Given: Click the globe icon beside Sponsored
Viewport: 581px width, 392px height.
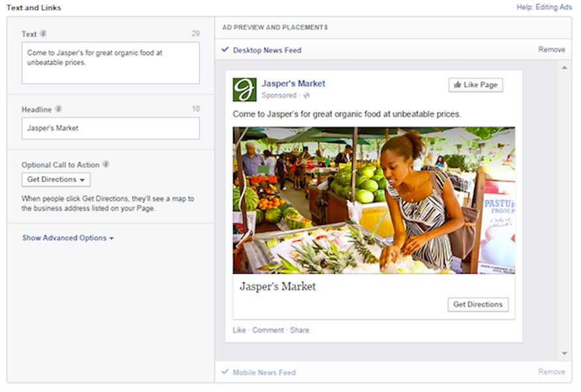Looking at the screenshot, I should click(x=306, y=95).
